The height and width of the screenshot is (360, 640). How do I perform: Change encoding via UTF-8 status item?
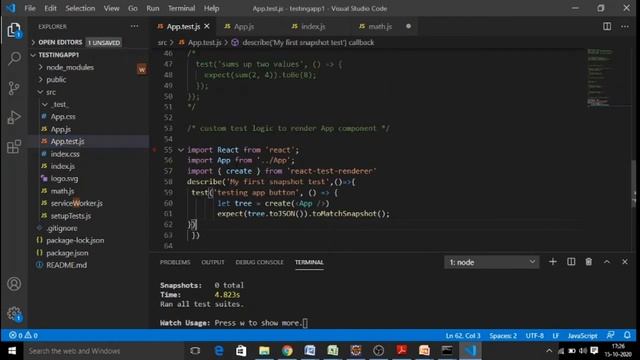pyautogui.click(x=534, y=336)
